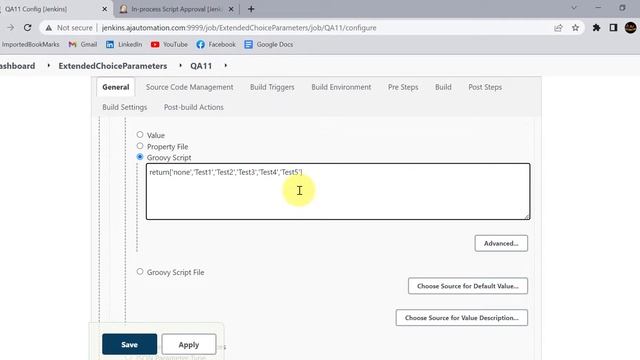Jump to Post Steps tab
640x360 pixels.
[x=485, y=87]
